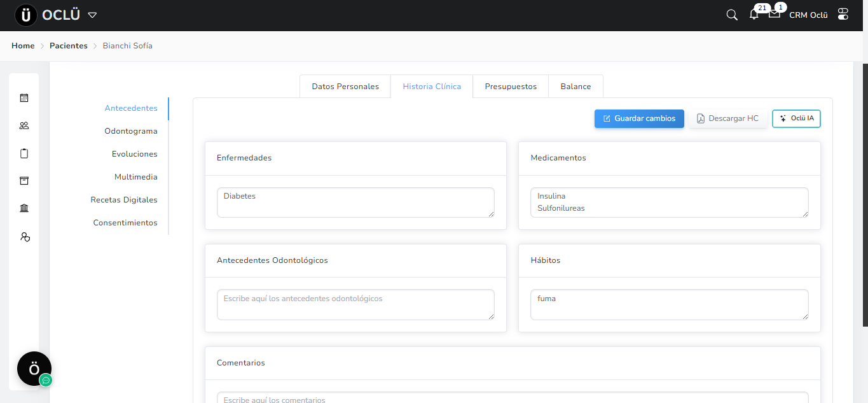Image resolution: width=868 pixels, height=403 pixels.
Task: Switch to the Balance tab
Action: (x=575, y=87)
